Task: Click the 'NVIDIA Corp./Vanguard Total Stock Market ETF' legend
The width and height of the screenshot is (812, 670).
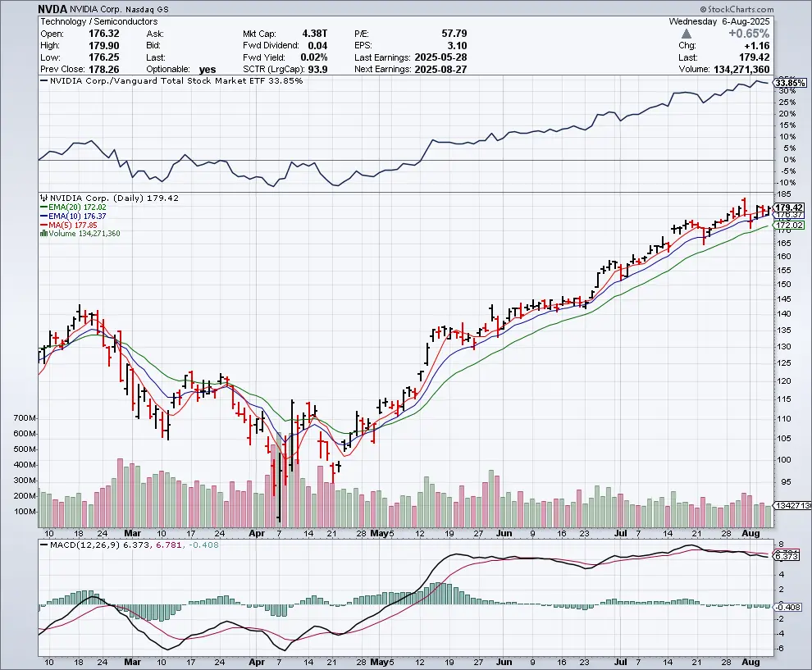Action: click(157, 80)
